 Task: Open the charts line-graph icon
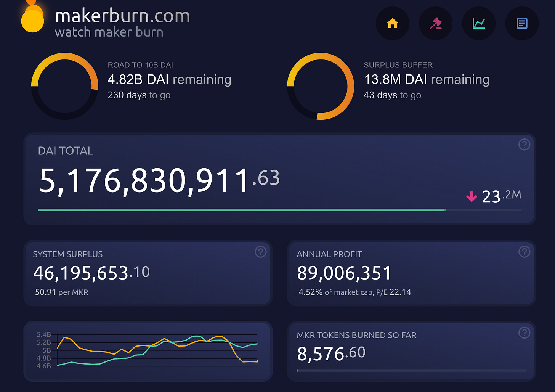(x=479, y=24)
